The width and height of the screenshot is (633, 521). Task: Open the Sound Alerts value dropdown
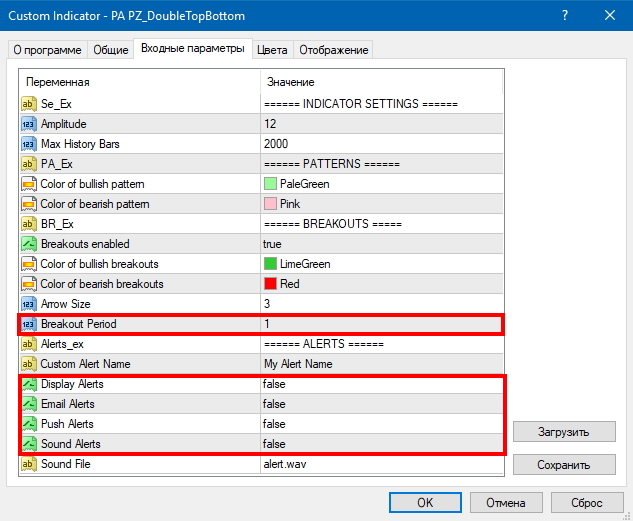380,444
